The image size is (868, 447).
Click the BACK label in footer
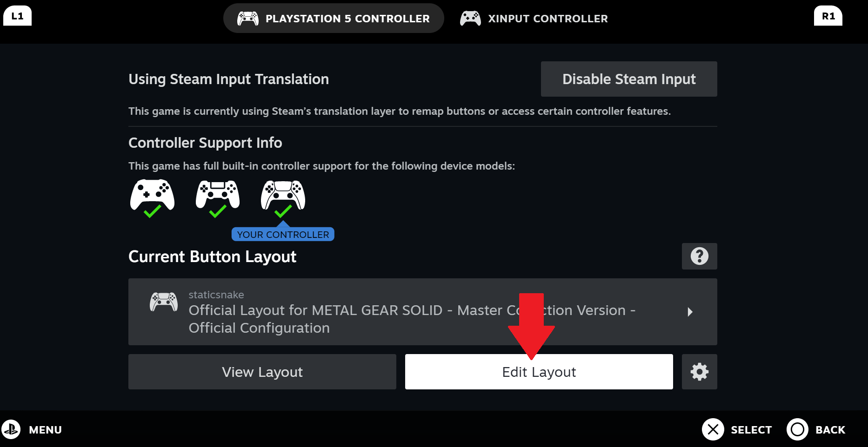[830, 430]
